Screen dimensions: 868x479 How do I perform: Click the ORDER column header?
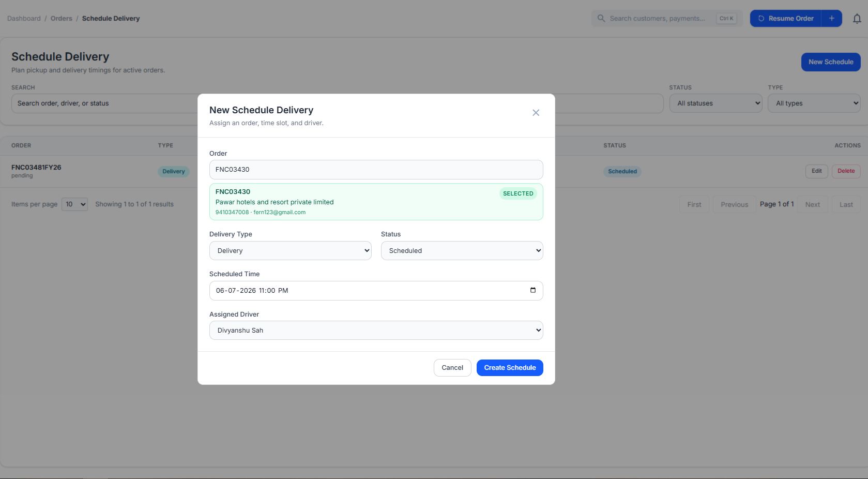[21, 146]
